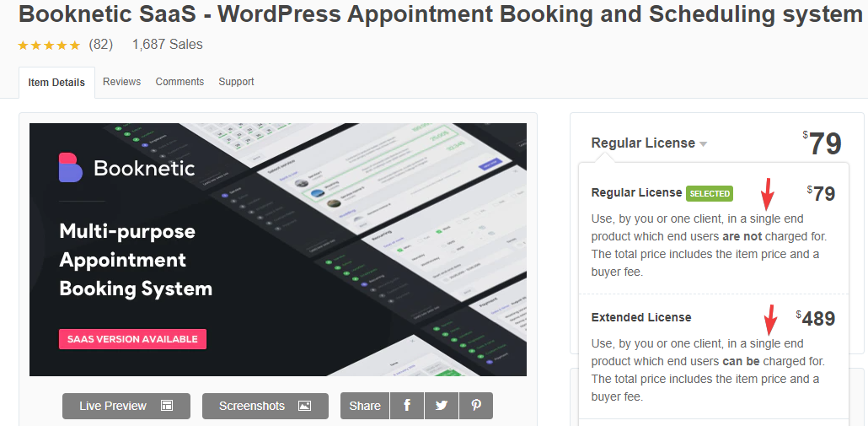Screen dimensions: 868x426
Task: Share the item on Facebook
Action: click(407, 406)
